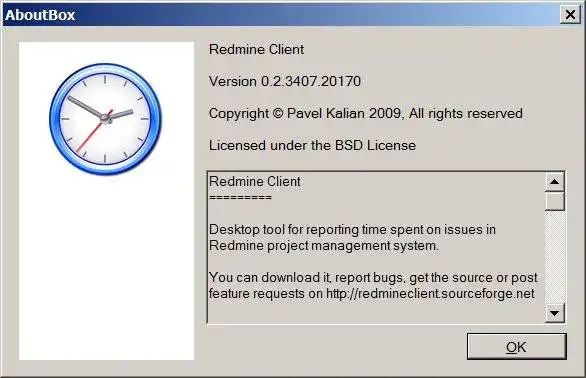Click 'Licensed under the BSD License' text
586x378 pixels.
[312, 145]
